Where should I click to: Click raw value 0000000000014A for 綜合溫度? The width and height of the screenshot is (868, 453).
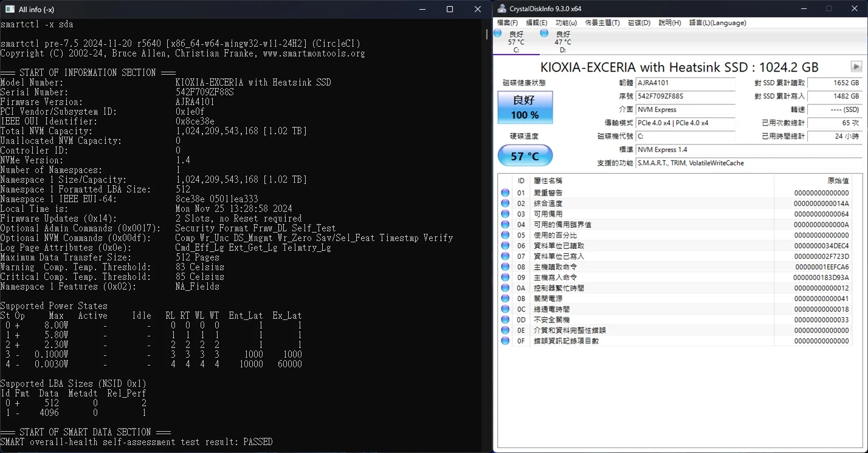coord(821,203)
